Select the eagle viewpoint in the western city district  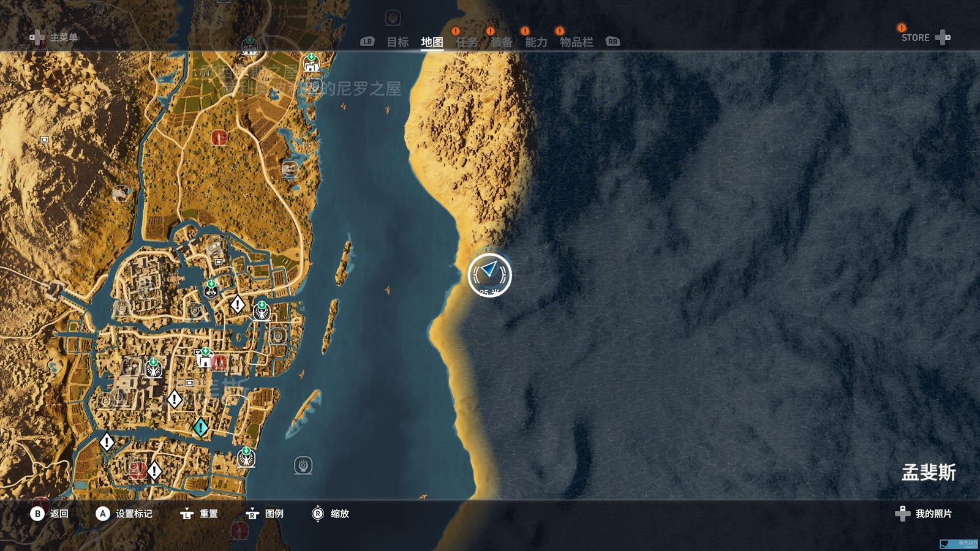[x=153, y=367]
